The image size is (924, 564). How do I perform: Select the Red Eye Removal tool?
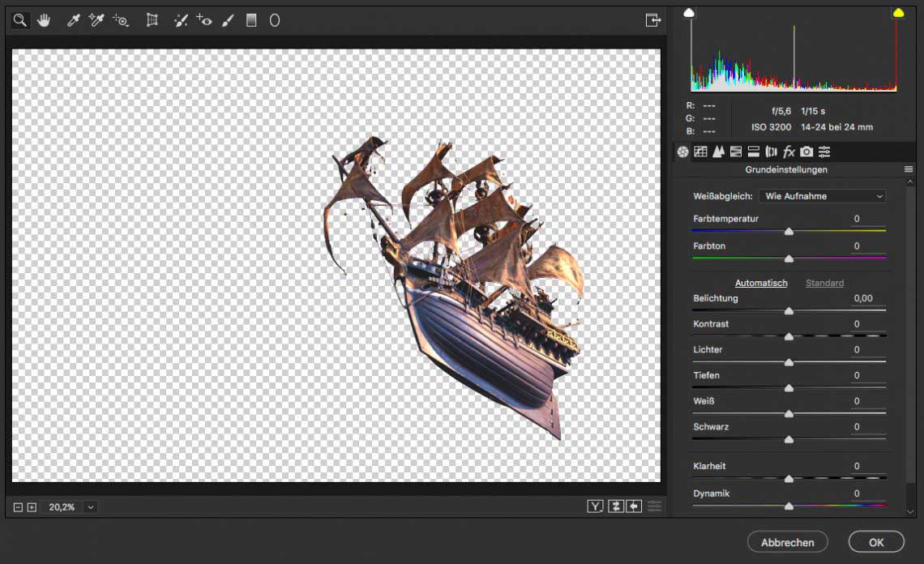tap(203, 20)
